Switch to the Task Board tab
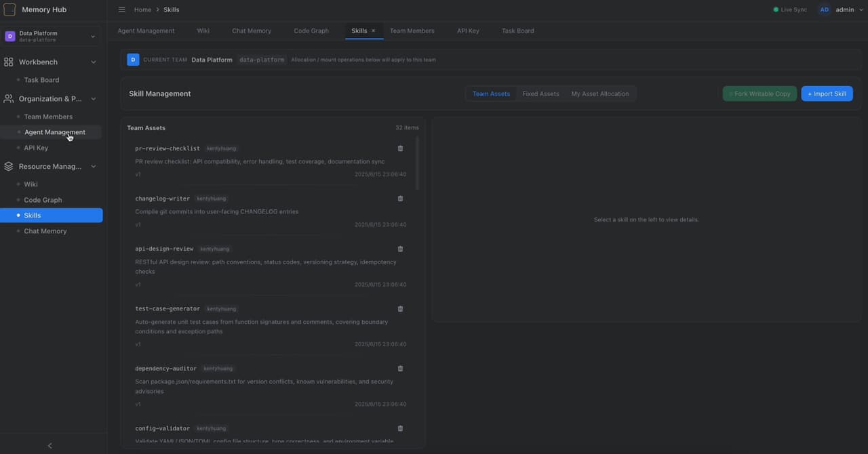This screenshot has width=868, height=454. (x=517, y=30)
